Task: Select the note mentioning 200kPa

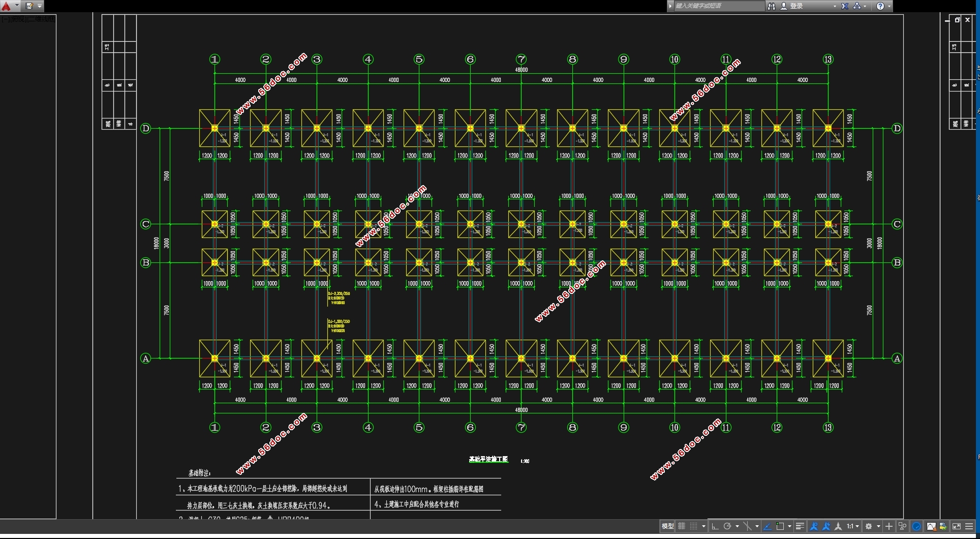Action: point(262,489)
